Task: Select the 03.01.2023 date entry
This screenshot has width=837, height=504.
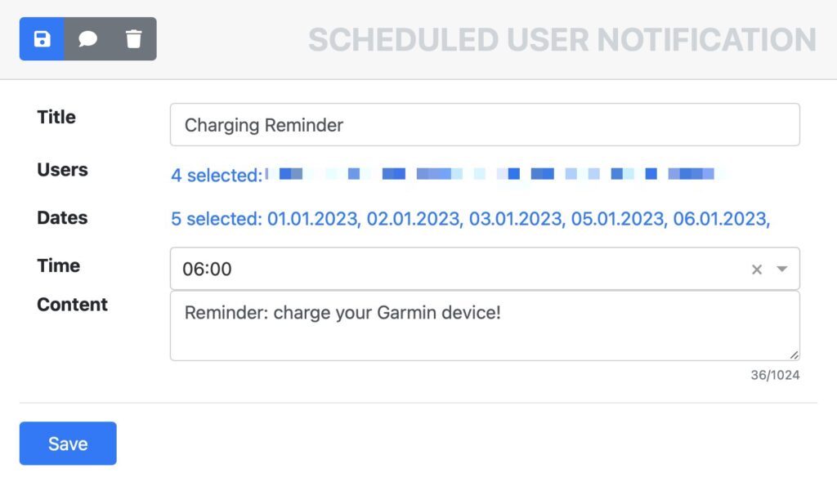Action: click(x=517, y=219)
